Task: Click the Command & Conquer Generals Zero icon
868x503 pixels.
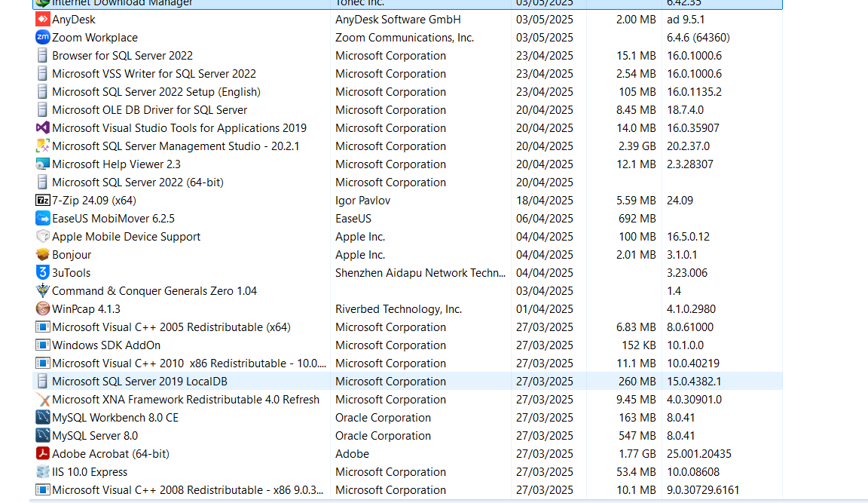Action: [x=43, y=291]
